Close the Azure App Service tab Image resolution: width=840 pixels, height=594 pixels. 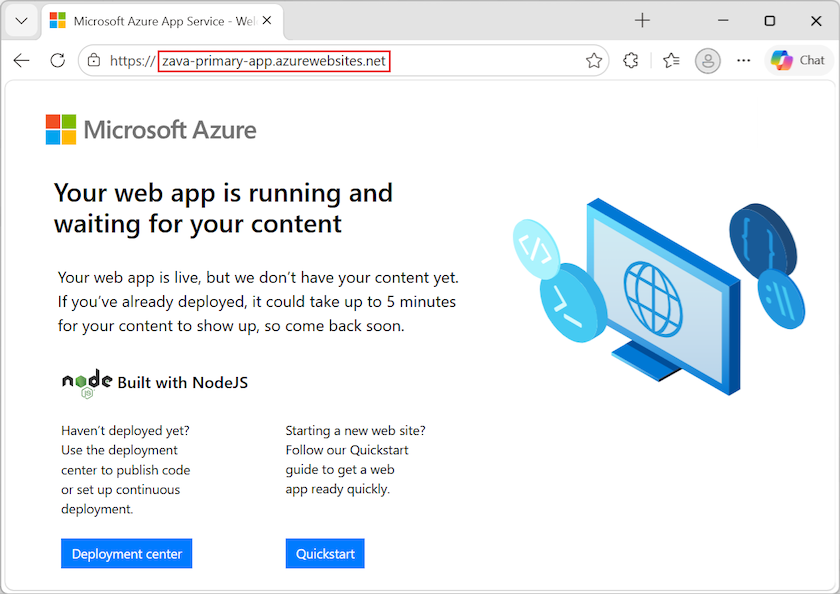(265, 19)
